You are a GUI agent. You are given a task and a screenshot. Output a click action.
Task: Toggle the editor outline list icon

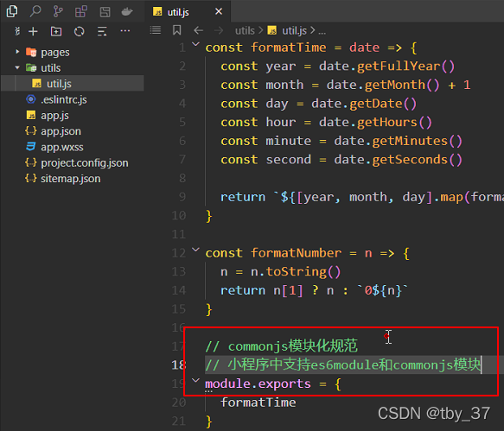coord(156,30)
